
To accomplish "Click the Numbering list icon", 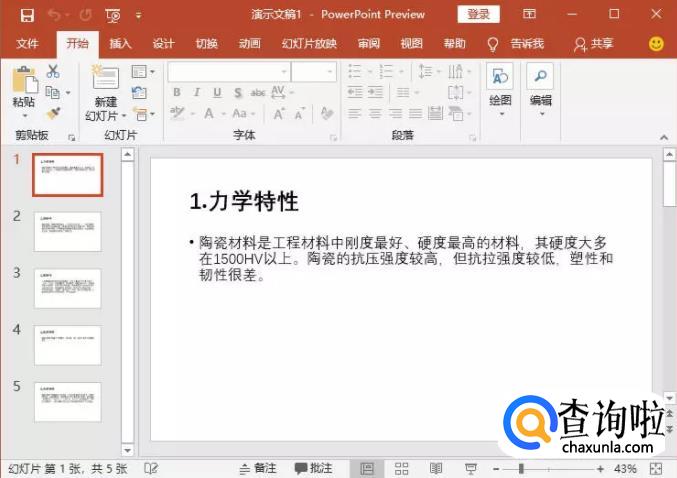I will point(386,71).
